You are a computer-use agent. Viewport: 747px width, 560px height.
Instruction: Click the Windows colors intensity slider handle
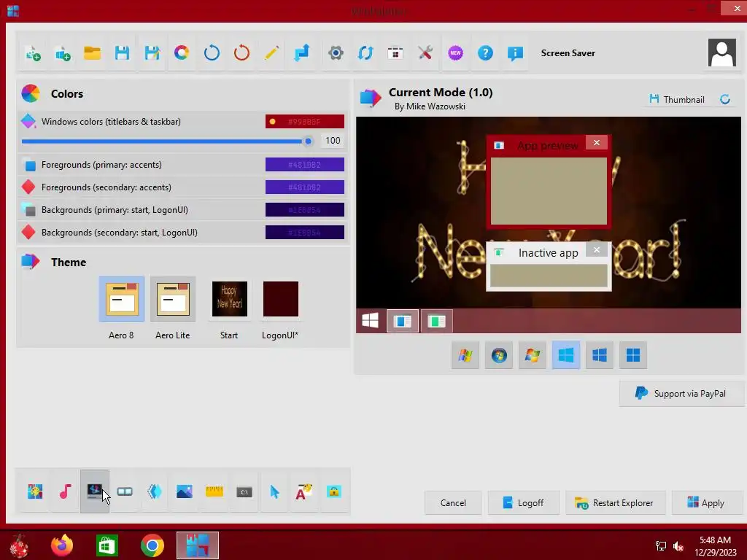coord(309,141)
